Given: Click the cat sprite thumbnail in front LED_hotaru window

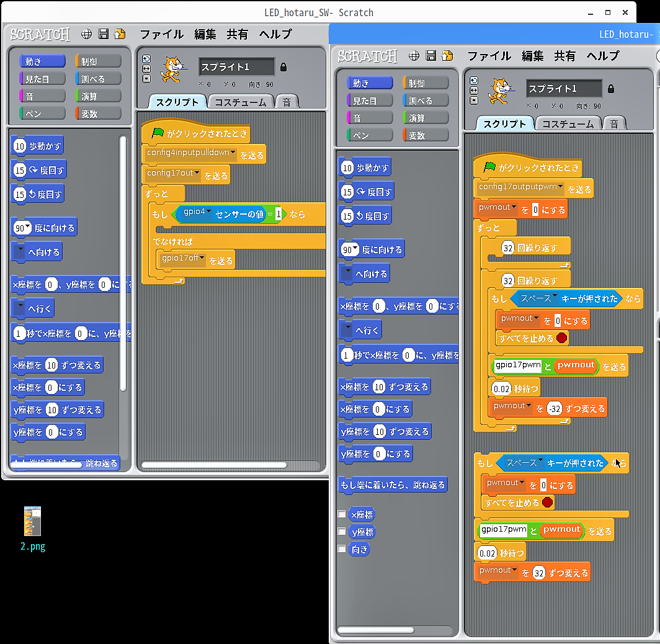Looking at the screenshot, I should 500,91.
